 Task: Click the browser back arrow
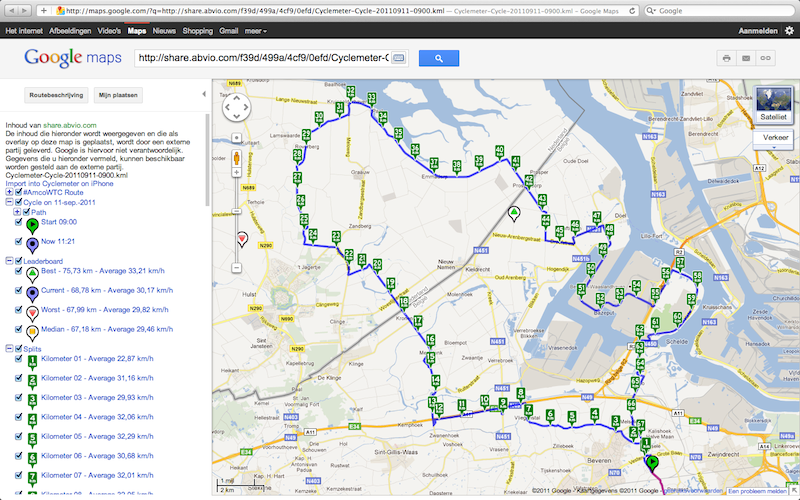click(11, 10)
